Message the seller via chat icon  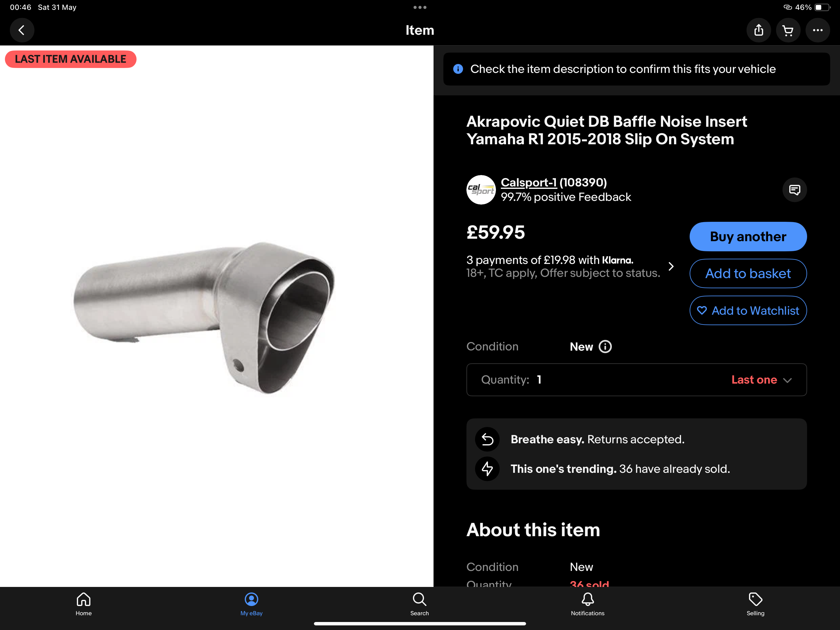[x=794, y=189]
